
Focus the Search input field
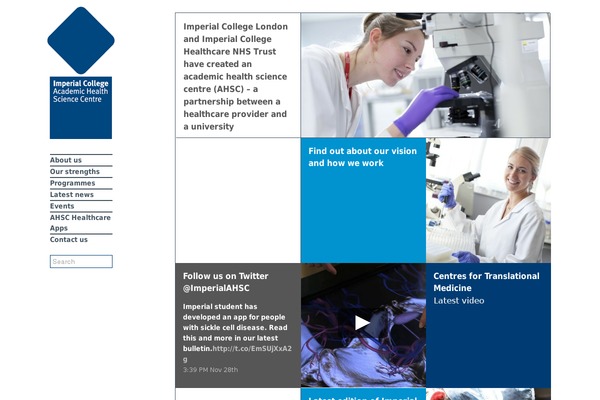[x=81, y=261]
